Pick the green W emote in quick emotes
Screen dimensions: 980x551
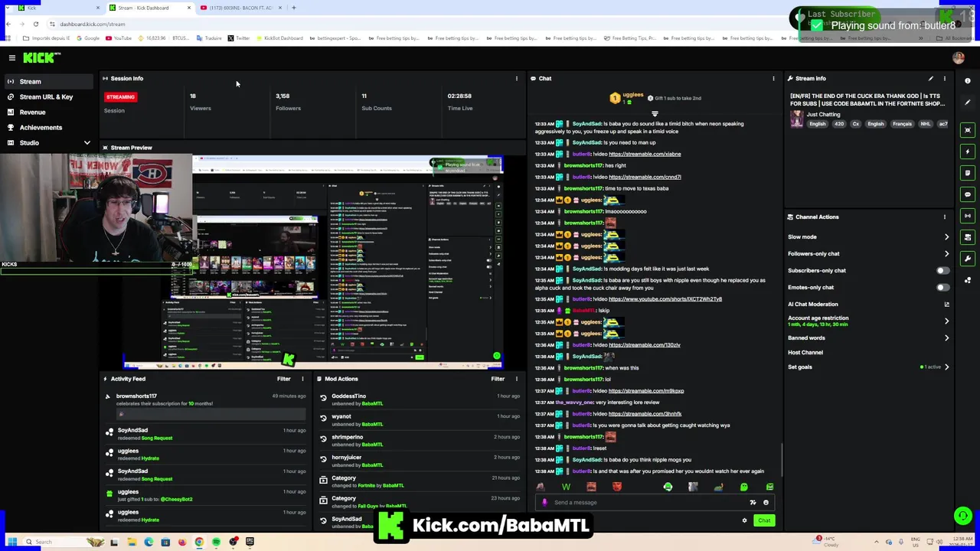coord(566,487)
